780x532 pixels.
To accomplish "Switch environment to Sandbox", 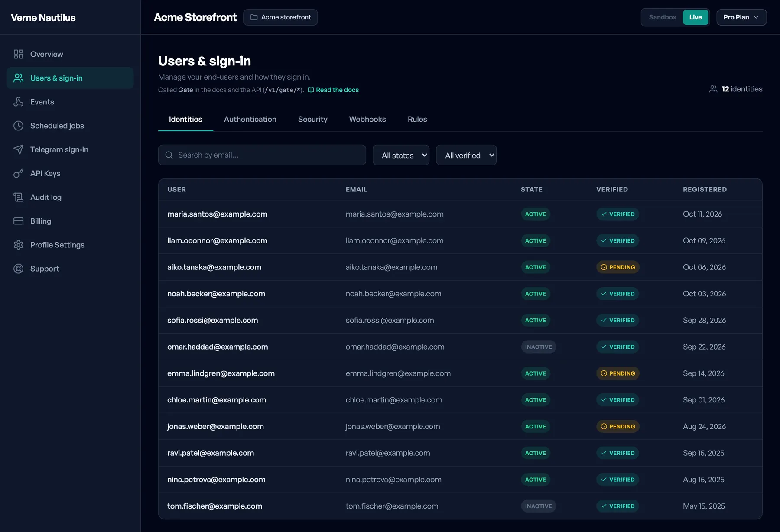I will click(662, 17).
